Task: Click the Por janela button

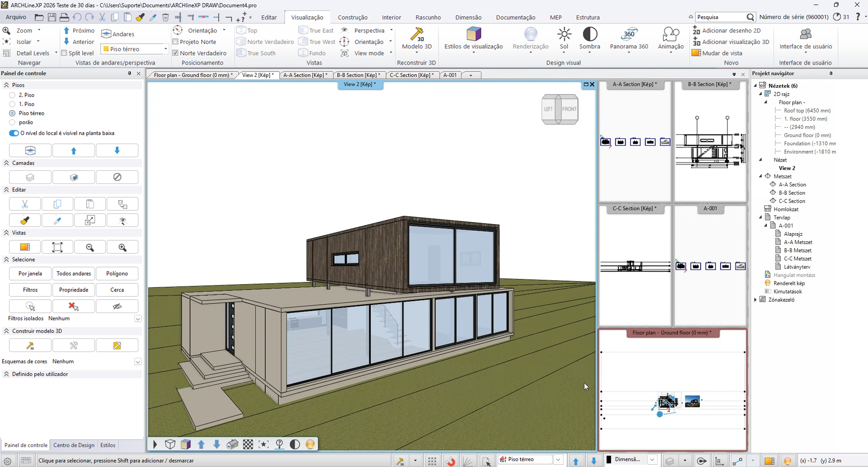Action: 30,274
